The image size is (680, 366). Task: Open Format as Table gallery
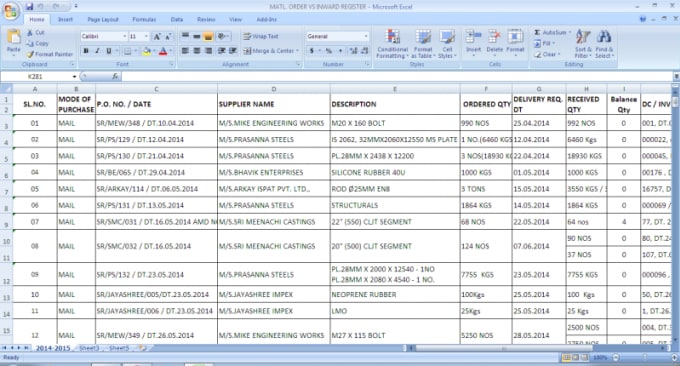423,44
